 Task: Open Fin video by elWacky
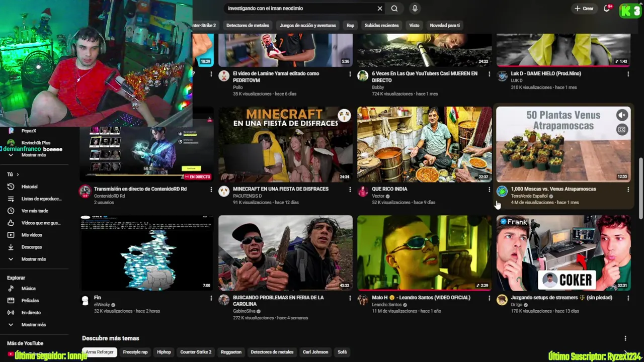tap(98, 298)
